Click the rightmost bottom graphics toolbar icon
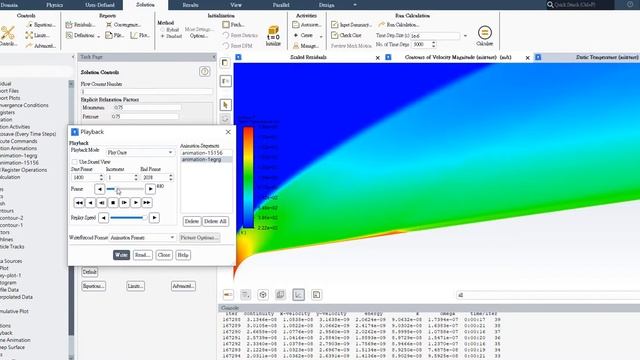640x360 pixels. click(x=316, y=295)
